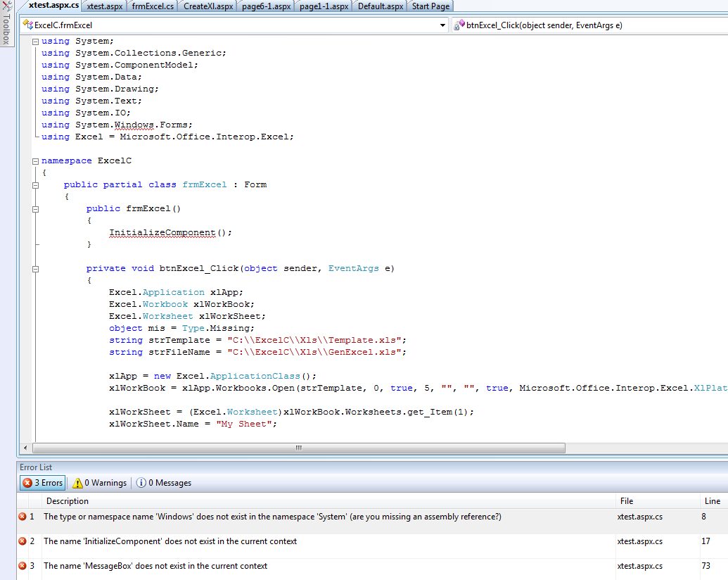Click the ApplicationClass type in code
Screen dimensions: 728x580
255,376
